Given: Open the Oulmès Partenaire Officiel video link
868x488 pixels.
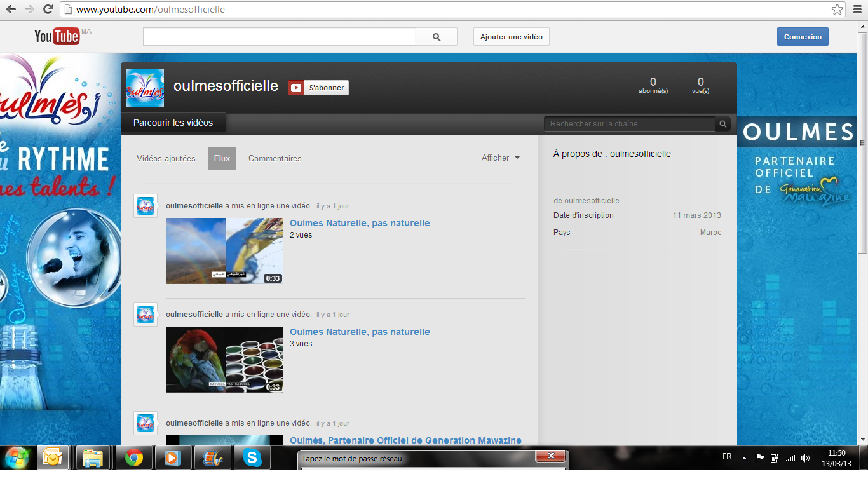Looking at the screenshot, I should click(x=405, y=440).
